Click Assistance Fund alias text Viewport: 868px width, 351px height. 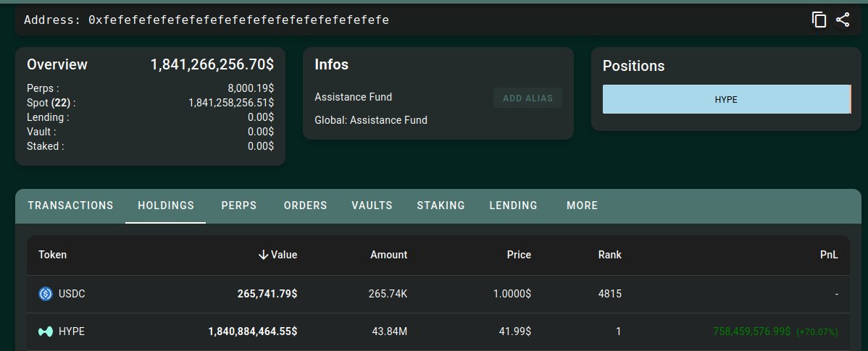[x=353, y=97]
